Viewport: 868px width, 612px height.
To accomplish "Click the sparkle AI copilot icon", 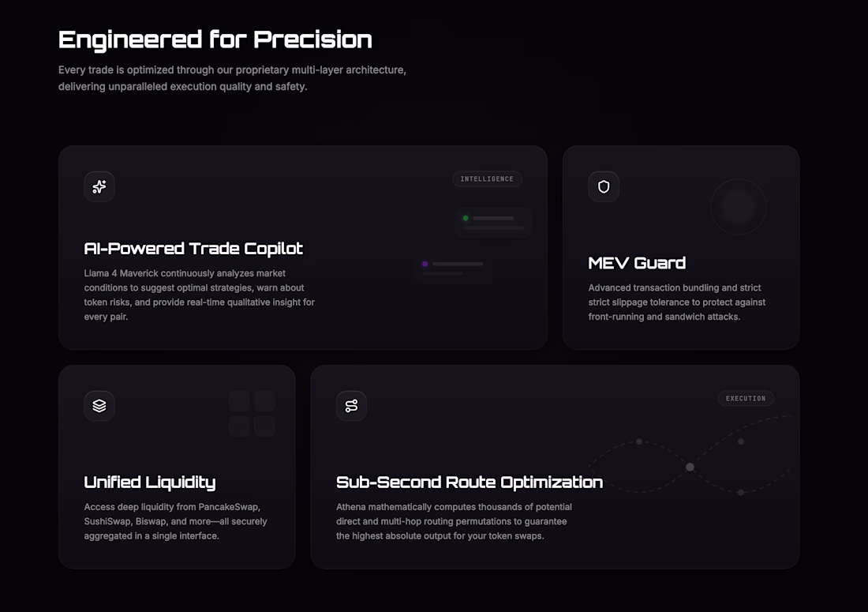I will coord(99,187).
